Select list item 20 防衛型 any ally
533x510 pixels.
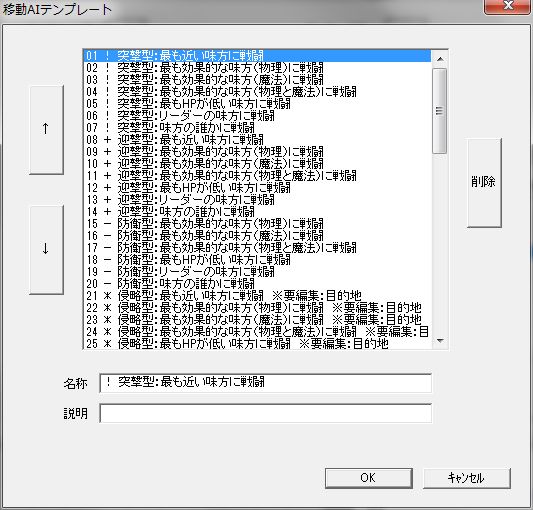point(257,284)
